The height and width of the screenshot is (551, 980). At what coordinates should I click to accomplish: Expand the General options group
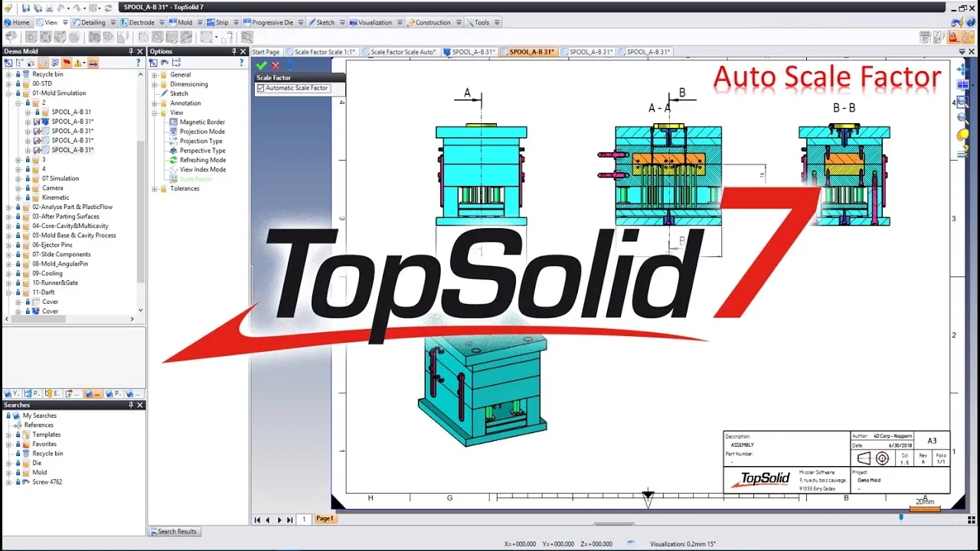pos(154,75)
